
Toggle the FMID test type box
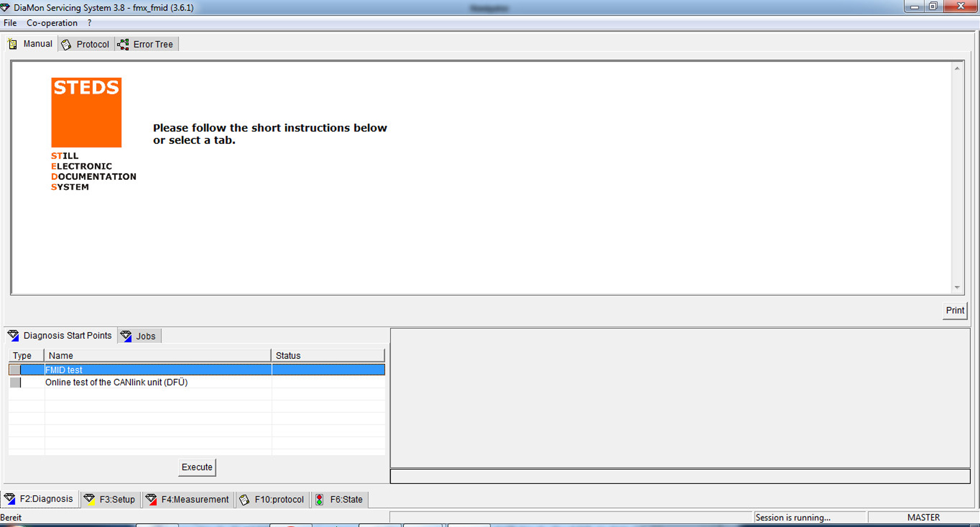15,370
